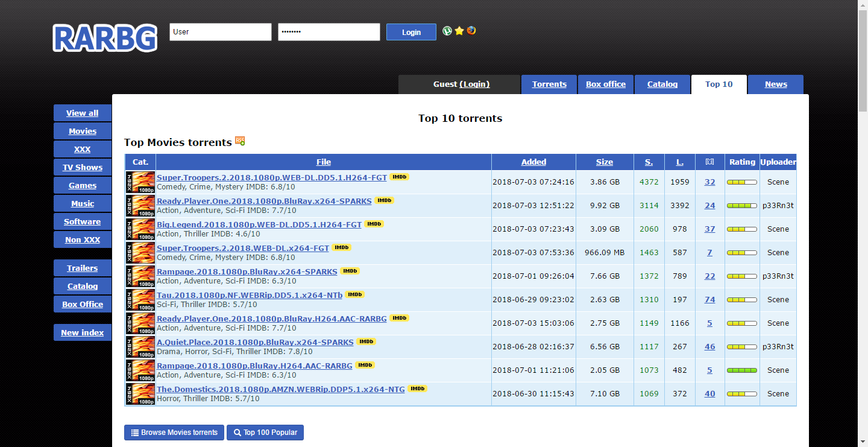
Task: Open sidebar Box Office link
Action: tap(83, 304)
